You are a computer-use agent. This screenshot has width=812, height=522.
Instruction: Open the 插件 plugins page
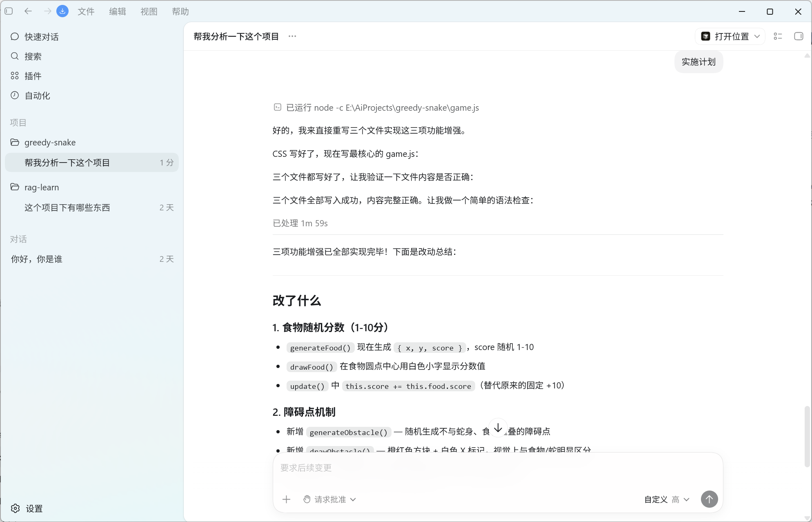point(92,76)
